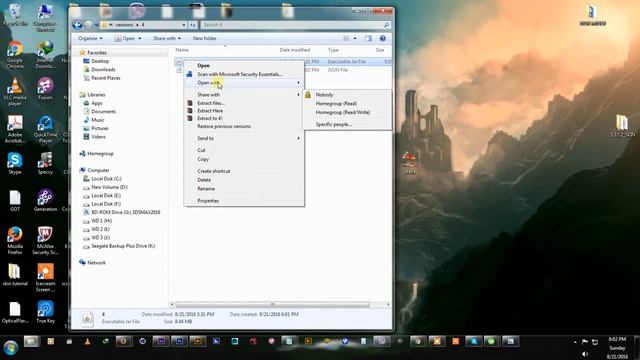The height and width of the screenshot is (360, 640).
Task: Select Homegroup (Read/Write) submenu option
Action: click(342, 112)
